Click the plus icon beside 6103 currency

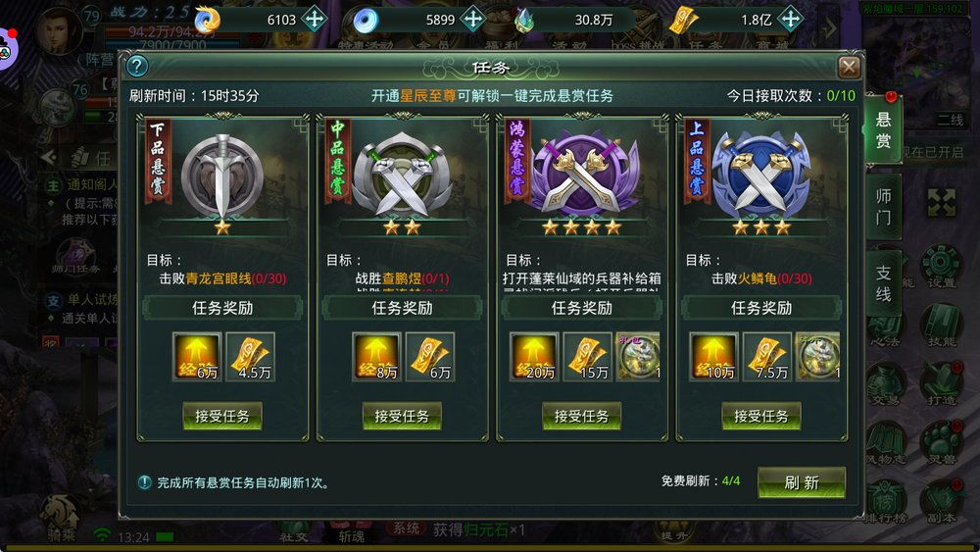(x=315, y=20)
